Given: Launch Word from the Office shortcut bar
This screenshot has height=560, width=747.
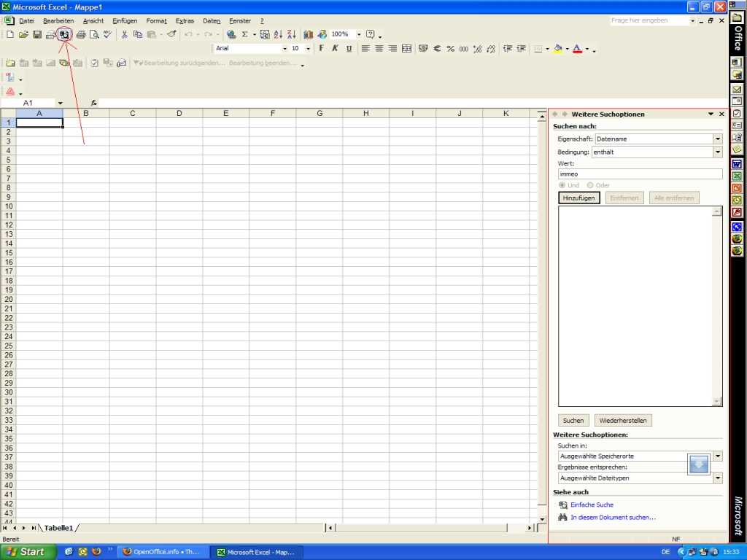Looking at the screenshot, I should pyautogui.click(x=737, y=164).
